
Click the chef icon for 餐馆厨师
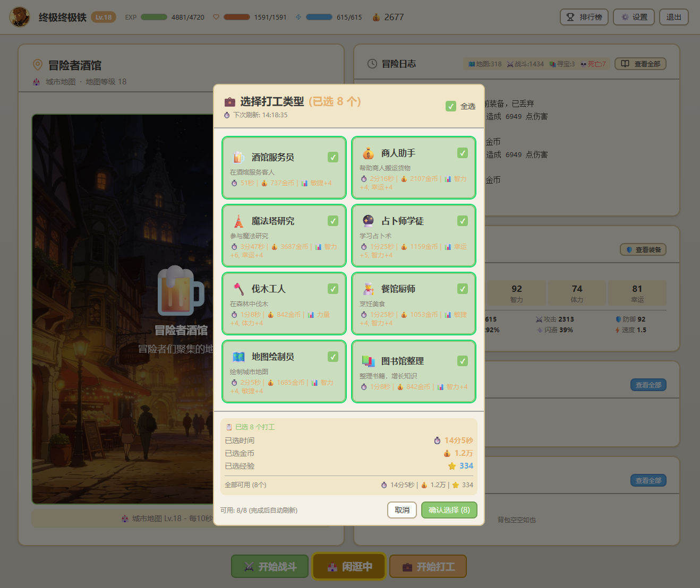[368, 289]
